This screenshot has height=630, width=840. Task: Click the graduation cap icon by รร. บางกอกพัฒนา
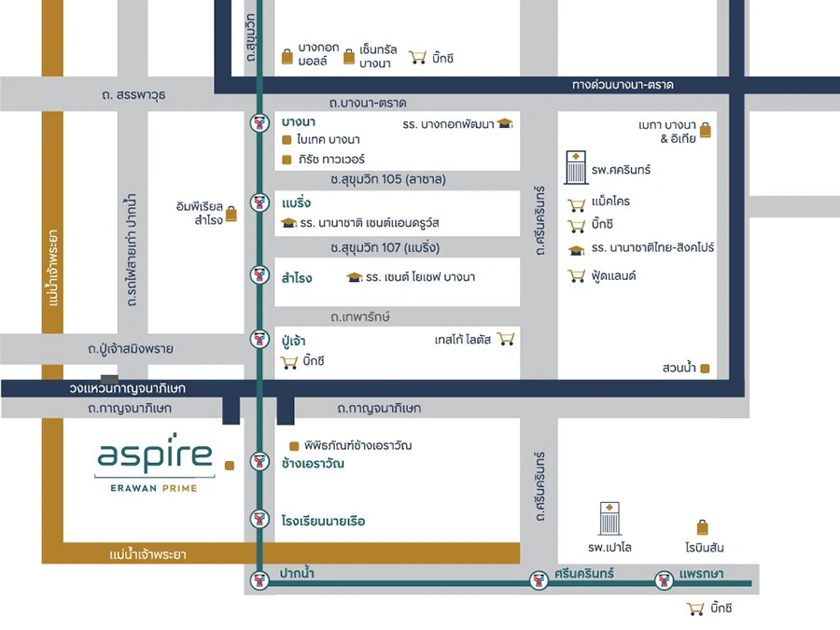505,124
